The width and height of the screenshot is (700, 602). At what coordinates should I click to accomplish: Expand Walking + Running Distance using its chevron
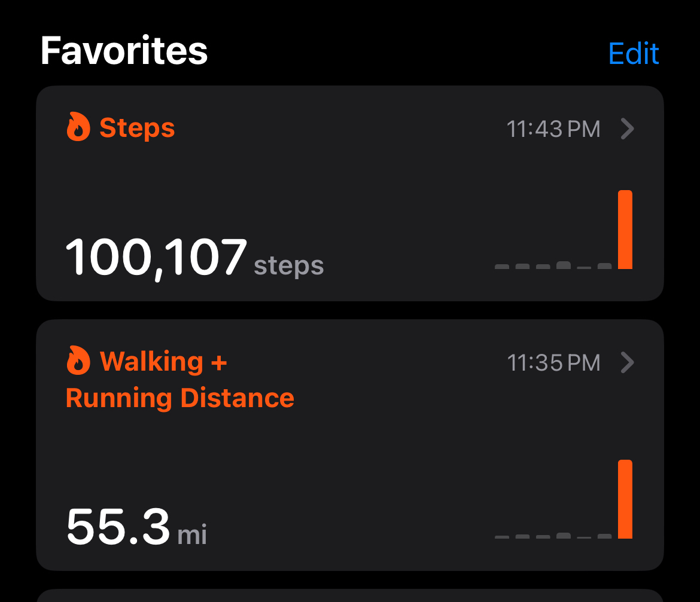click(627, 362)
